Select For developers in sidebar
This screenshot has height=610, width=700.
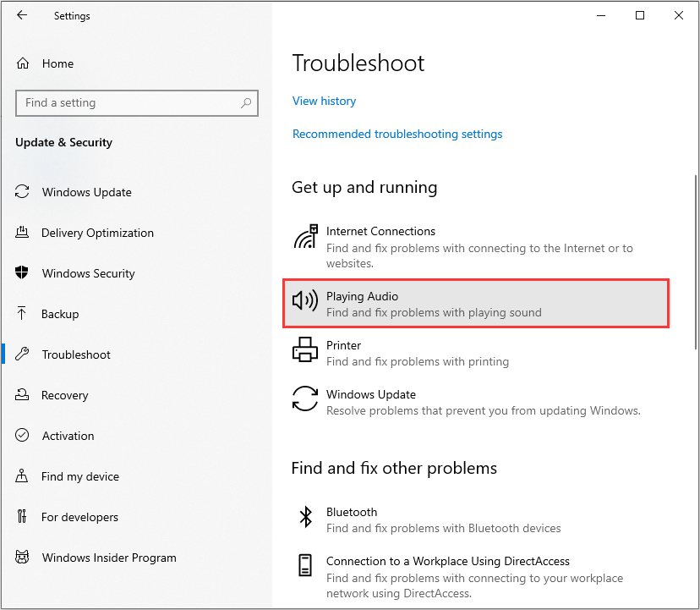click(x=79, y=517)
